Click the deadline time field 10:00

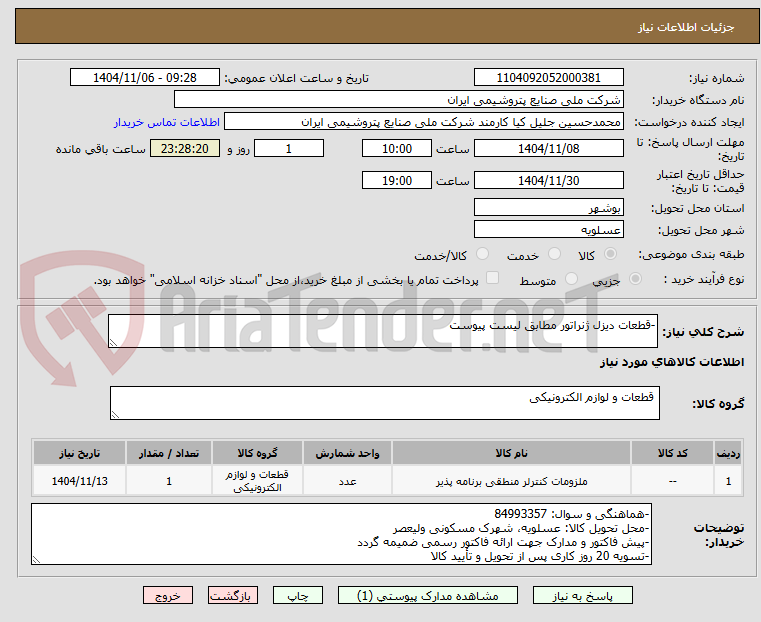[397, 148]
